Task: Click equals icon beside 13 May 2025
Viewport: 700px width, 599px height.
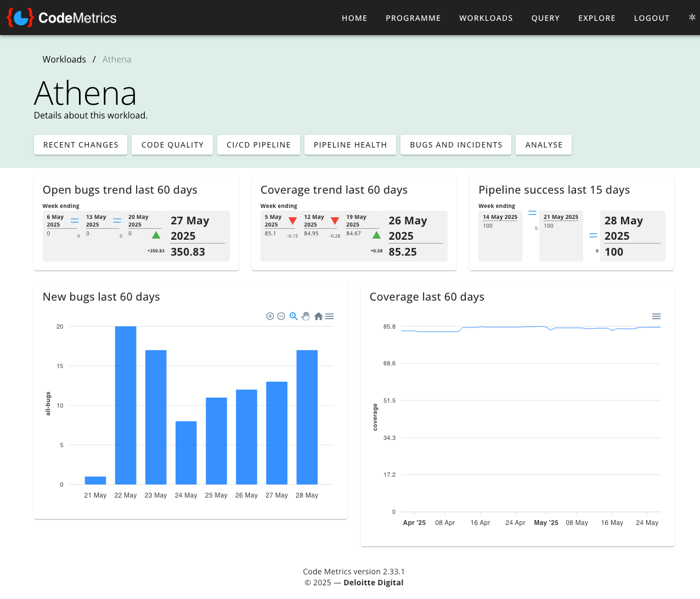Action: [117, 221]
